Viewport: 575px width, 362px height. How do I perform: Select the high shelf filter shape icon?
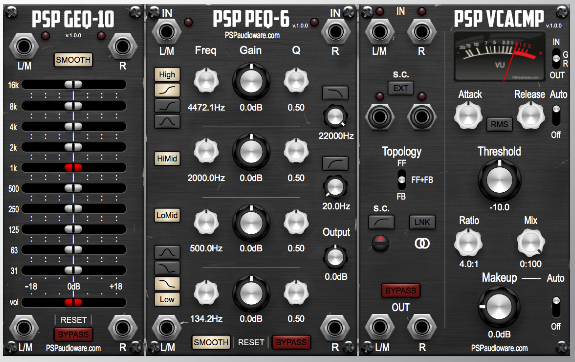pyautogui.click(x=167, y=90)
